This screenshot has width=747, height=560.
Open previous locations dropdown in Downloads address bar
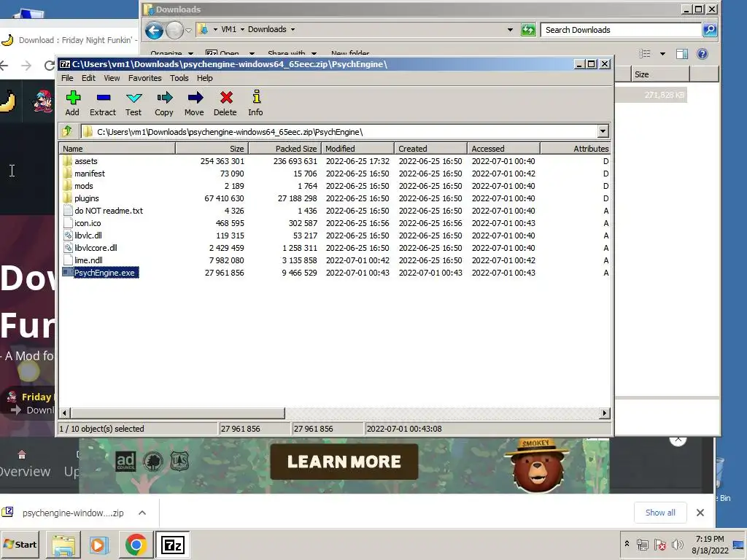tap(510, 29)
